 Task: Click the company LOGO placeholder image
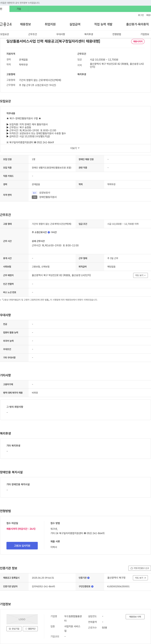point(22,619)
